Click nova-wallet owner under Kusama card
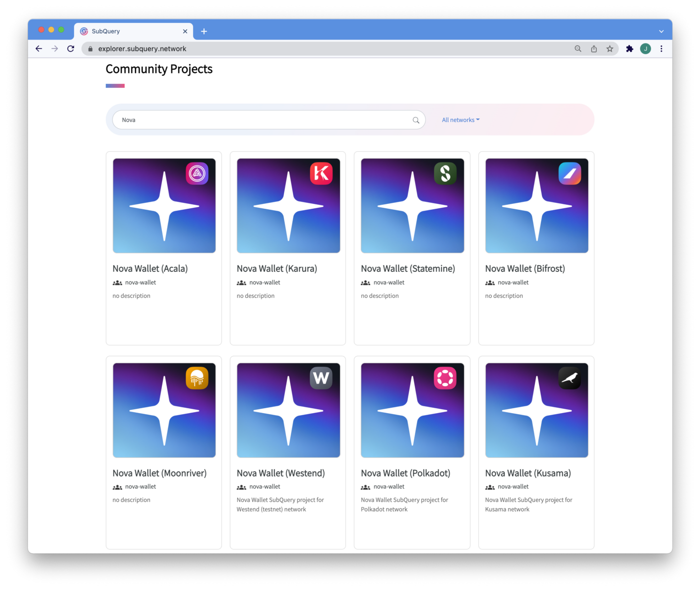 pos(513,487)
